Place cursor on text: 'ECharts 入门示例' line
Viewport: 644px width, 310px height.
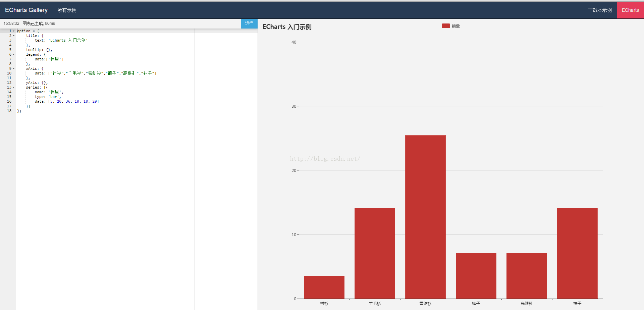[x=61, y=40]
